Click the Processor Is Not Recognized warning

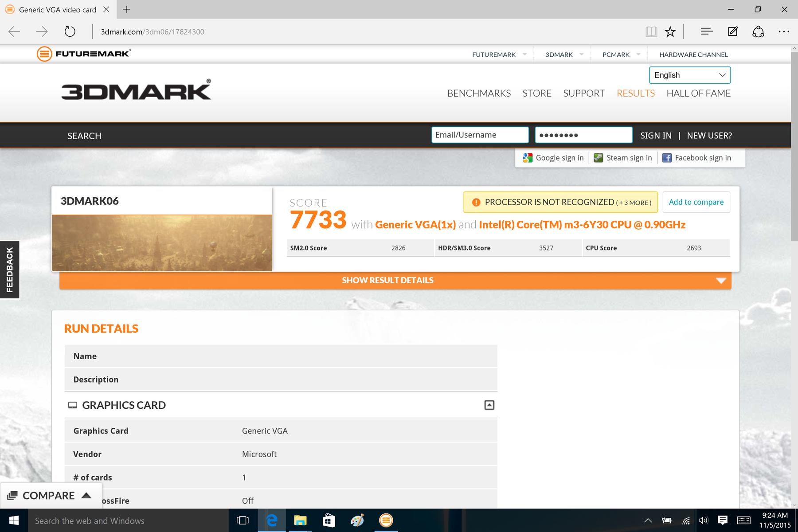pos(561,202)
